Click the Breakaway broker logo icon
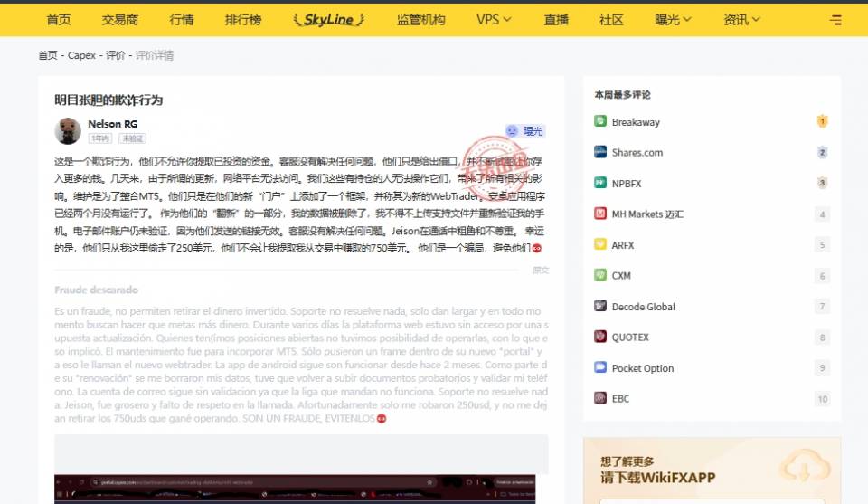 (600, 121)
